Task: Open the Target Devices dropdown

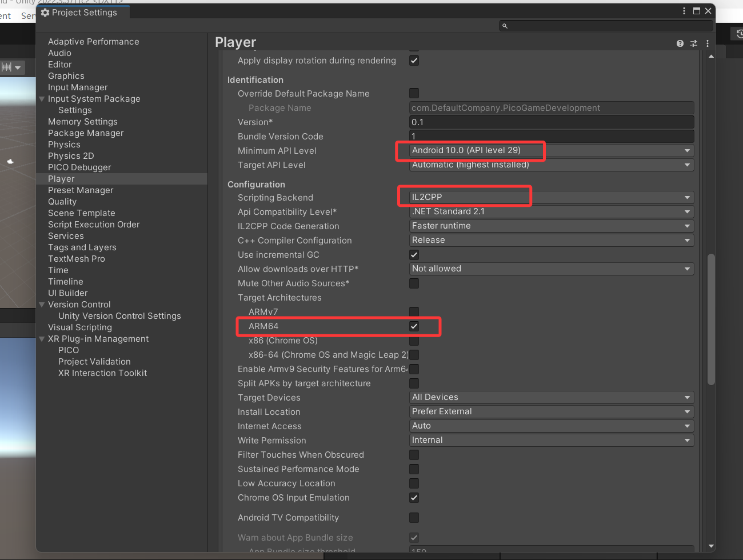Action: pos(552,398)
